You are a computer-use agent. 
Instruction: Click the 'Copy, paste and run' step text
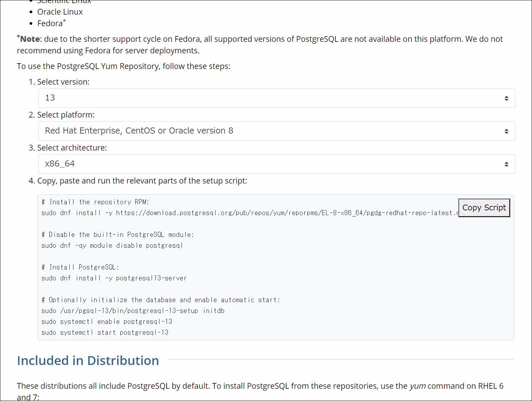(142, 181)
